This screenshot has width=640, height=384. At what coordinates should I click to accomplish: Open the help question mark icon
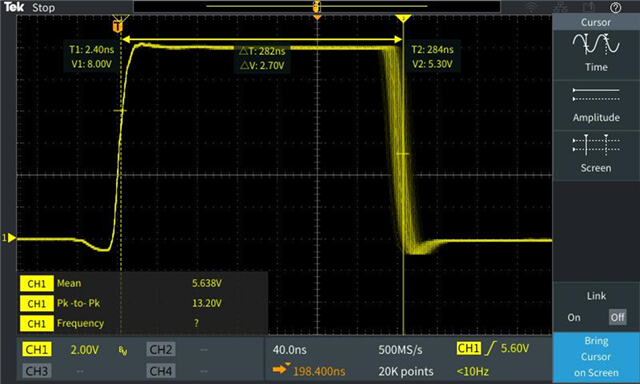pyautogui.click(x=616, y=7)
